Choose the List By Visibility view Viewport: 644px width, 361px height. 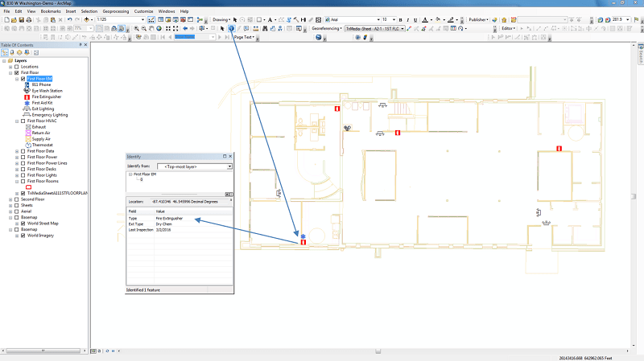(19, 52)
